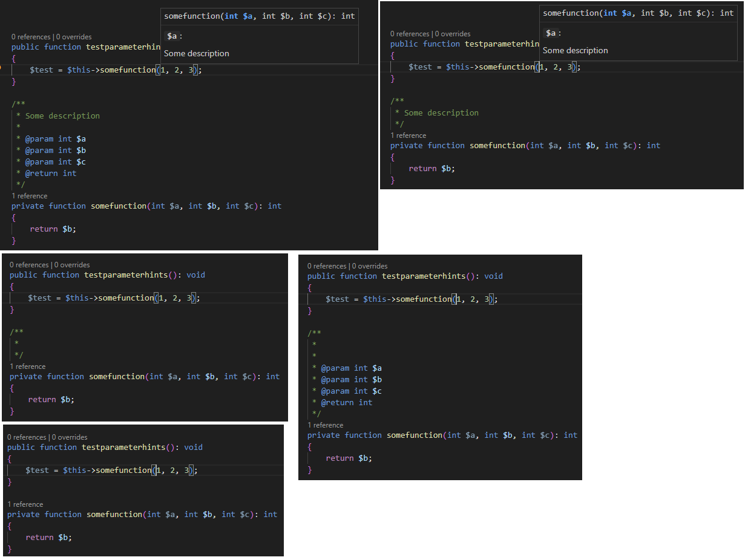Screen dimensions: 748x560
Task: Click "1 reference" CodeLens in the top-right snippet
Action: (408, 135)
